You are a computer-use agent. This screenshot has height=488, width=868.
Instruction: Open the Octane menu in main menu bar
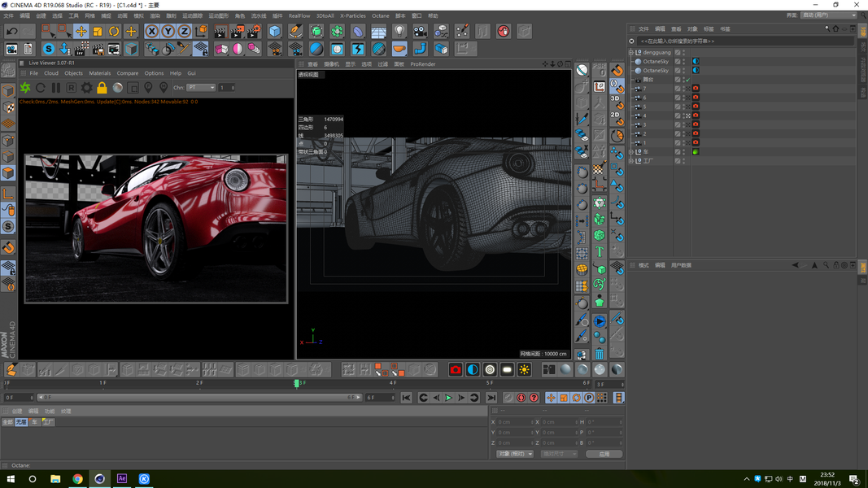[x=380, y=15]
